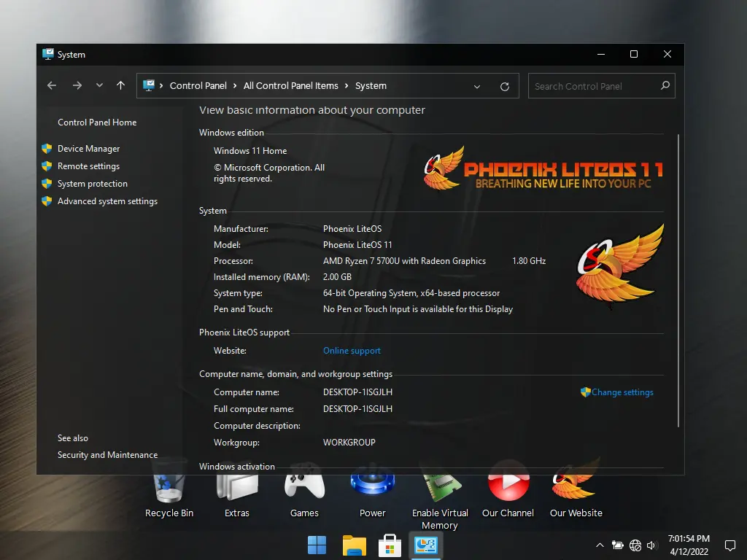Select All Control Panel Items breadcrumb
The width and height of the screenshot is (747, 560).
point(290,86)
